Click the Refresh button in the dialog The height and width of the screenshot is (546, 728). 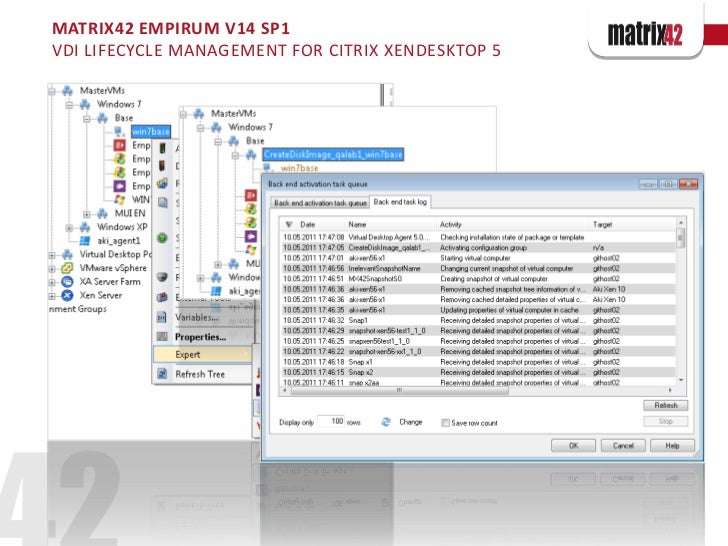click(666, 405)
